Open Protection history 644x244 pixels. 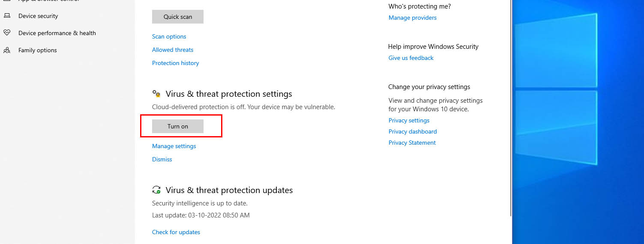click(x=175, y=63)
